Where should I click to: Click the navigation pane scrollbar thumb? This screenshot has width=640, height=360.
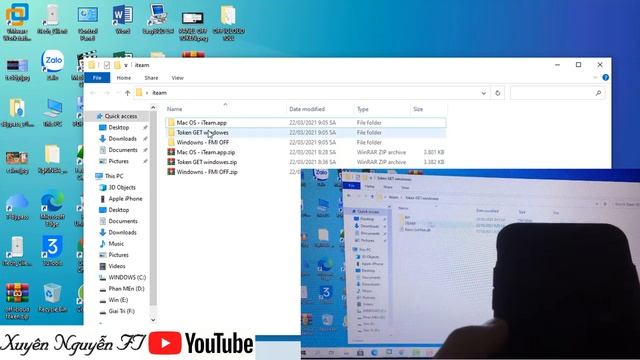pos(153,208)
